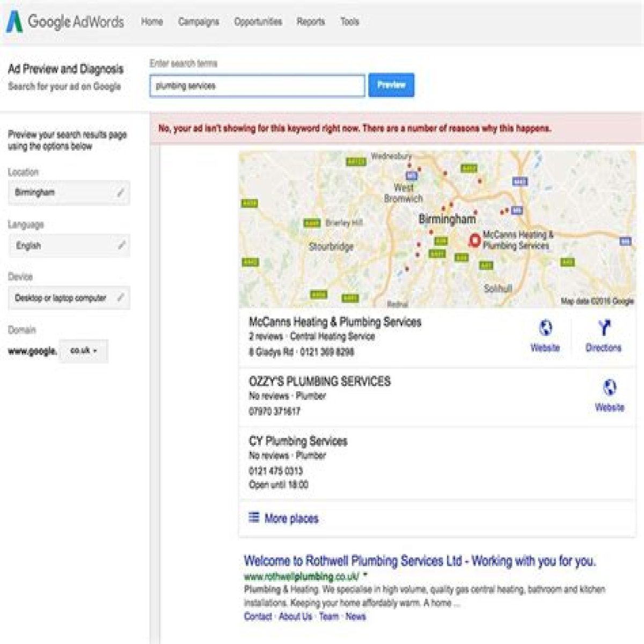Image resolution: width=644 pixels, height=644 pixels.
Task: Open the Campaigns tab
Action: tap(199, 22)
